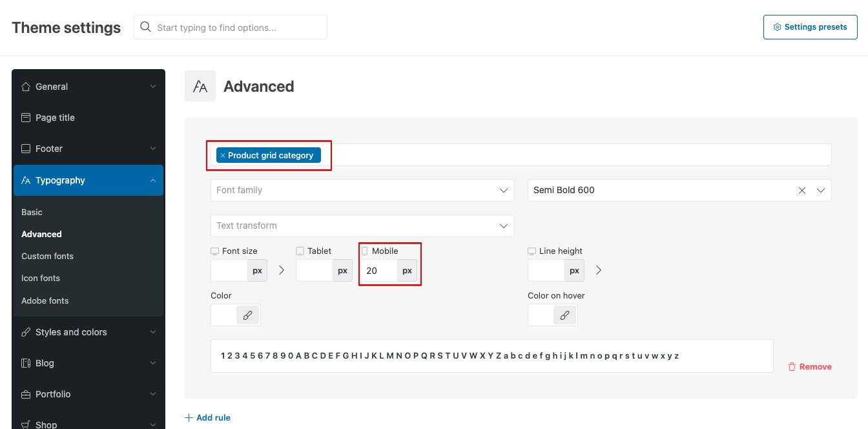The width and height of the screenshot is (868, 429).
Task: Click the Mobile font size input
Action: click(x=378, y=271)
